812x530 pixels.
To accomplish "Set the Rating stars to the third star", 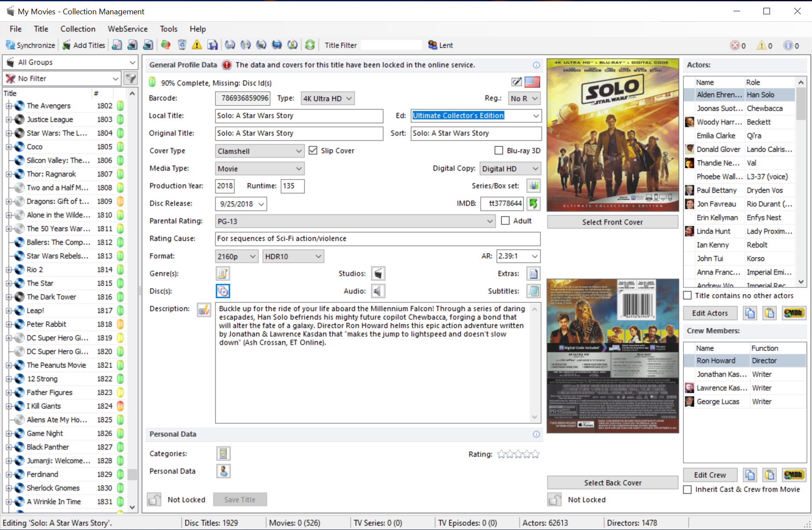I will click(519, 454).
